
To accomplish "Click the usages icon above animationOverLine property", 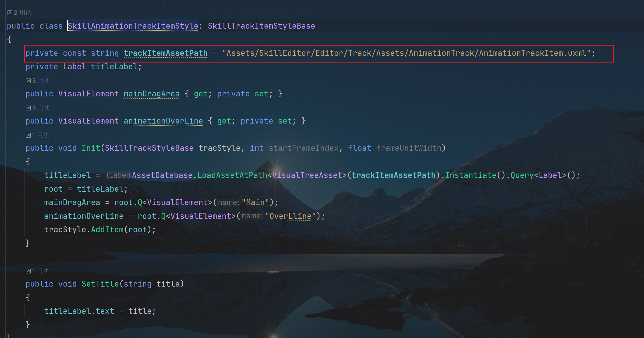I will (28, 108).
